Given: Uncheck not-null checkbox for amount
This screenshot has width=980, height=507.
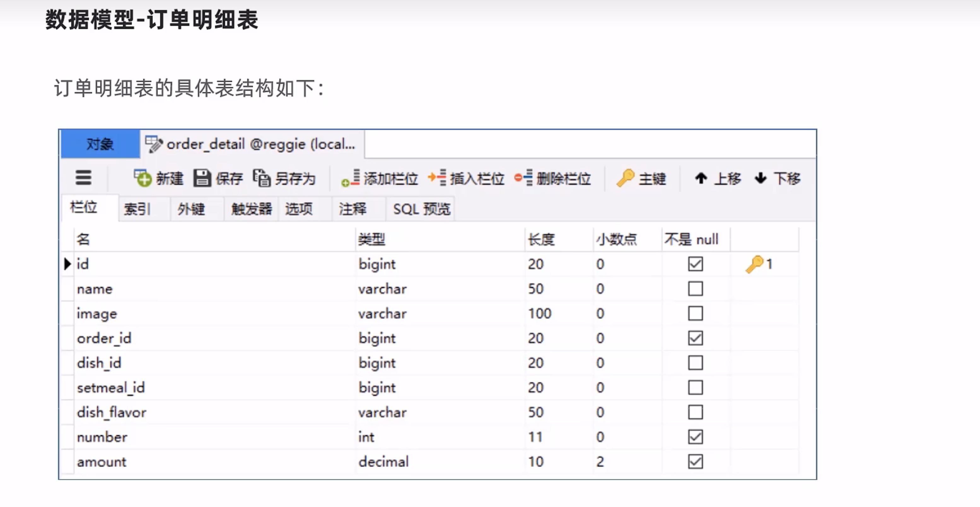Looking at the screenshot, I should (x=695, y=462).
